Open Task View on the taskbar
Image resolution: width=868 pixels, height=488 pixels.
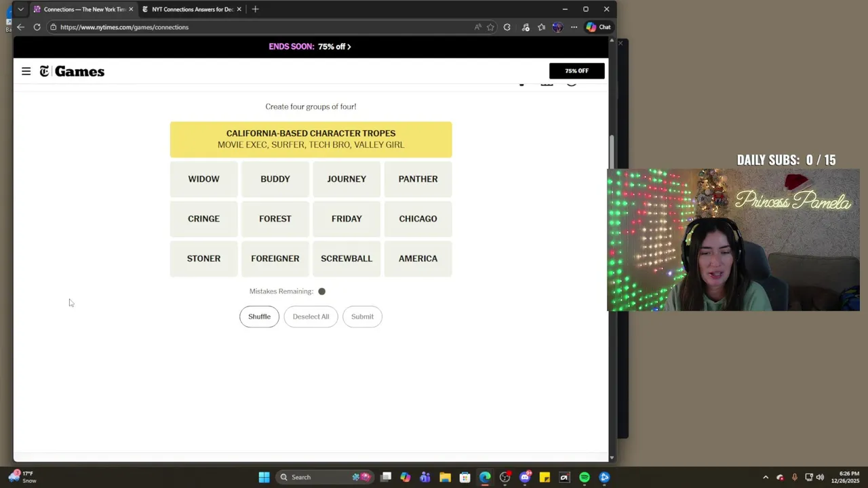pos(386,477)
